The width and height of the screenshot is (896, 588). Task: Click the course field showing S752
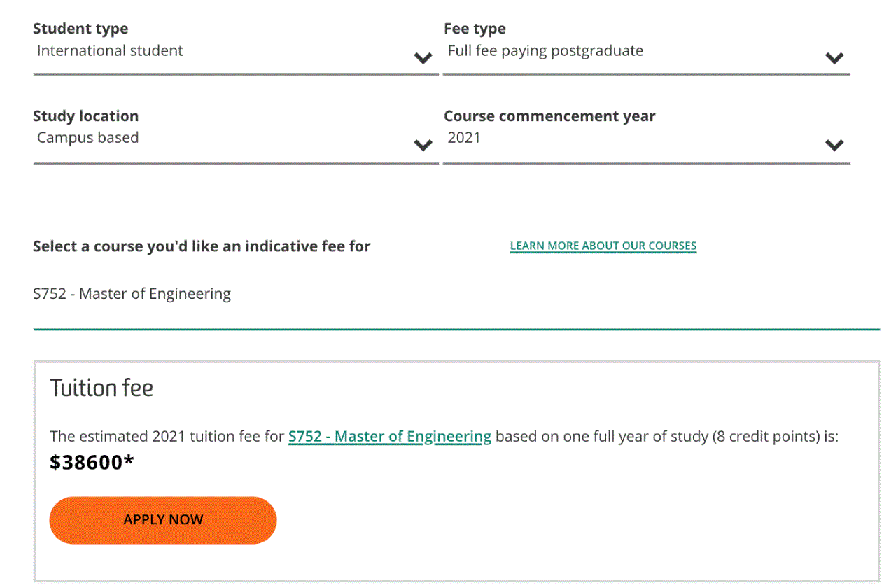coord(132,293)
